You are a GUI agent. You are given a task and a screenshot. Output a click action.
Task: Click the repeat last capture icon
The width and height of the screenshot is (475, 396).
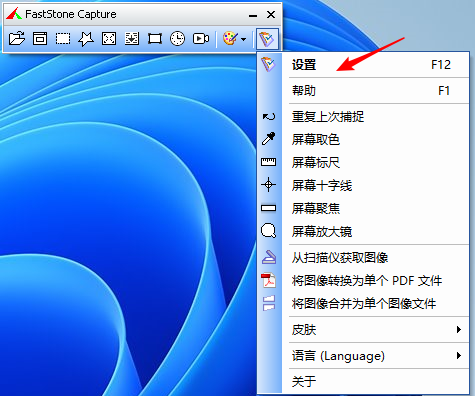tap(269, 117)
